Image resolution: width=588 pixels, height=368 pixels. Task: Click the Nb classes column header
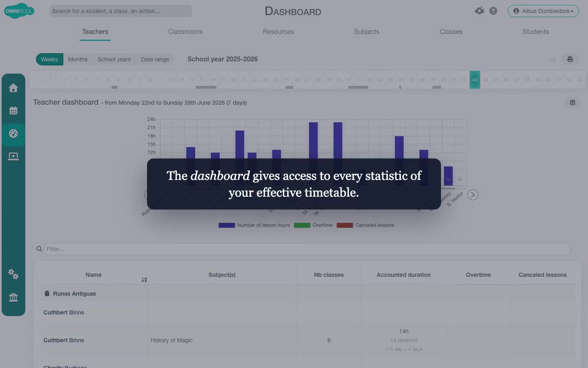click(x=329, y=275)
